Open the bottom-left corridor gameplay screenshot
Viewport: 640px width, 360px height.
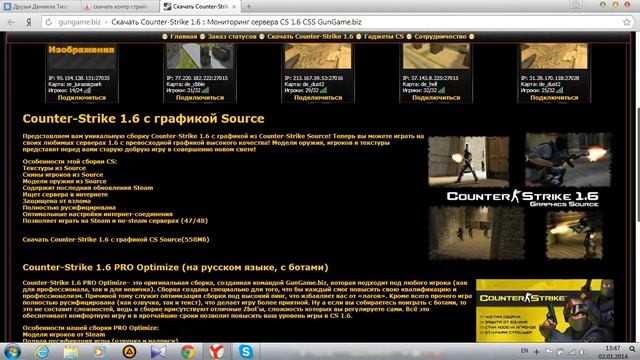tap(476, 233)
